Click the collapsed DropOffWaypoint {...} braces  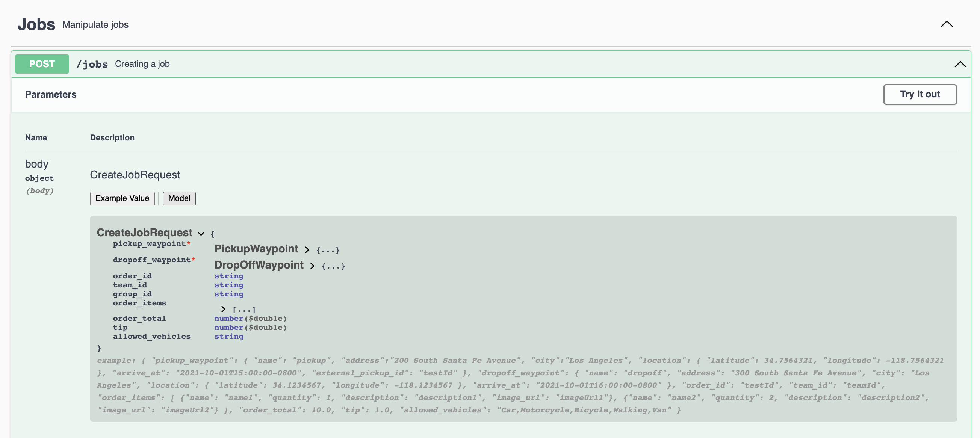(x=333, y=266)
